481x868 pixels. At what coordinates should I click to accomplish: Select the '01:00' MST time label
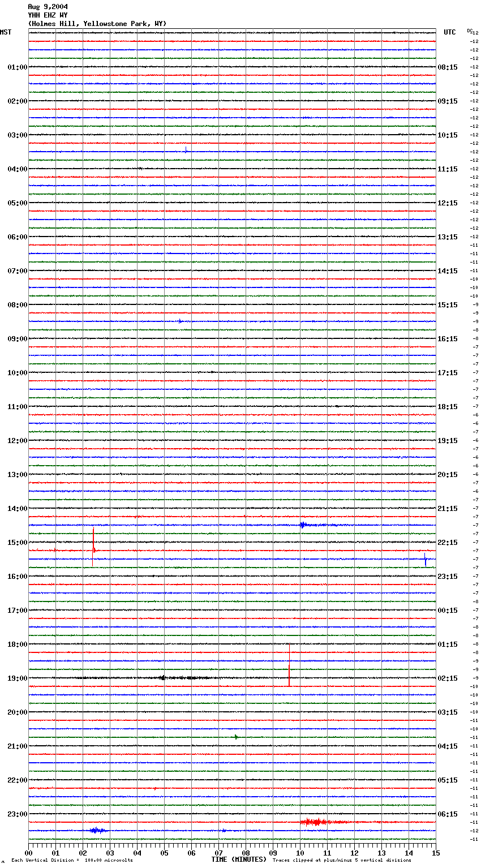pyautogui.click(x=18, y=67)
